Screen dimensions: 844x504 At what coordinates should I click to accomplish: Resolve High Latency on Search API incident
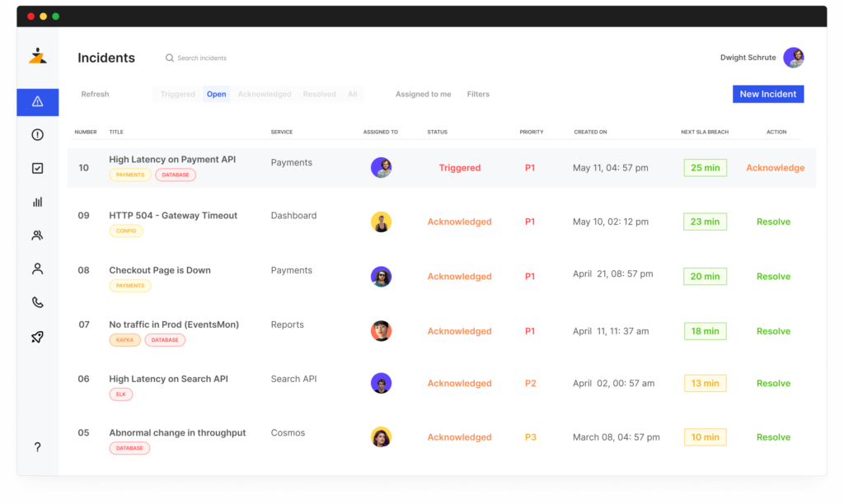coord(773,384)
